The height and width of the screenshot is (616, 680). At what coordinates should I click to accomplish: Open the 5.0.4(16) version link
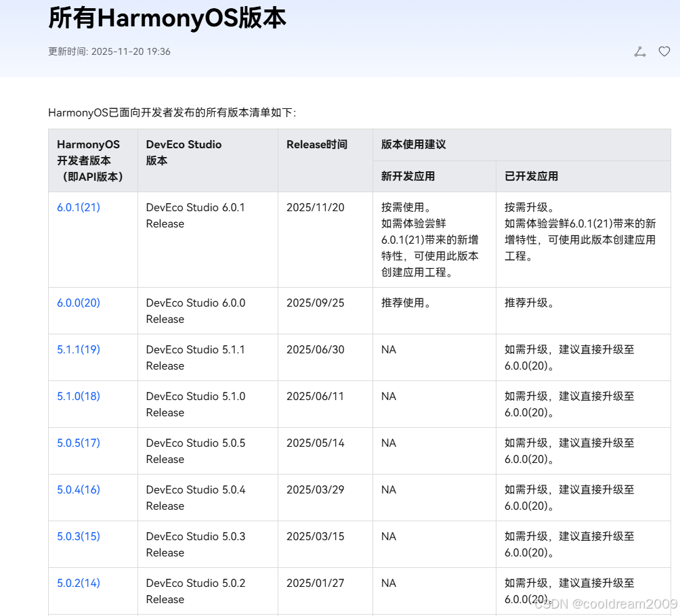click(x=79, y=489)
